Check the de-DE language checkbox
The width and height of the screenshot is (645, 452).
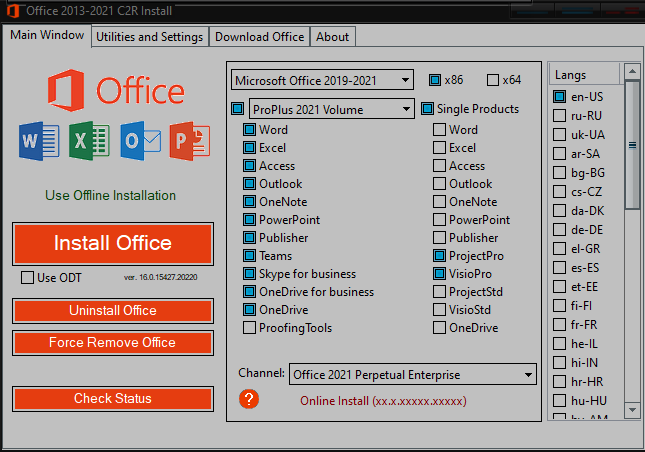[x=559, y=230]
